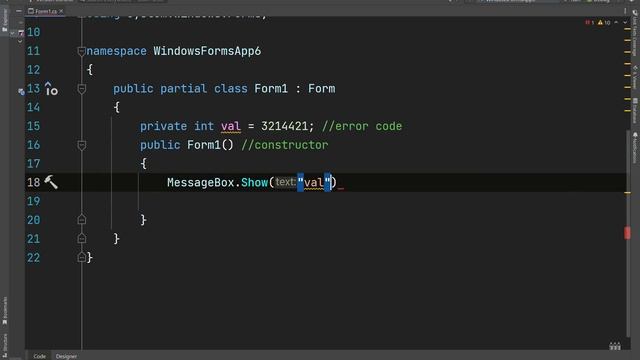Viewport: 640px width, 360px height.
Task: Click line number 15 in gutter
Action: [x=33, y=126]
